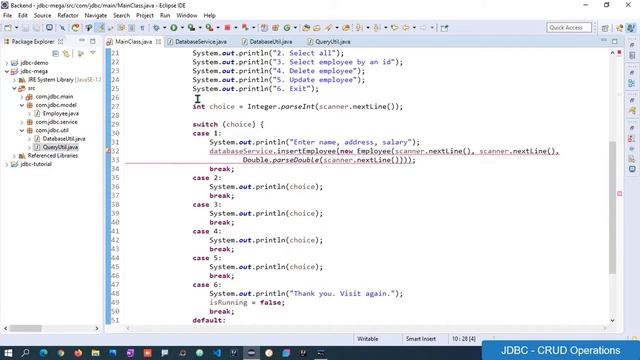
Task: Click the red Terminate square icon
Action: coord(227,28)
